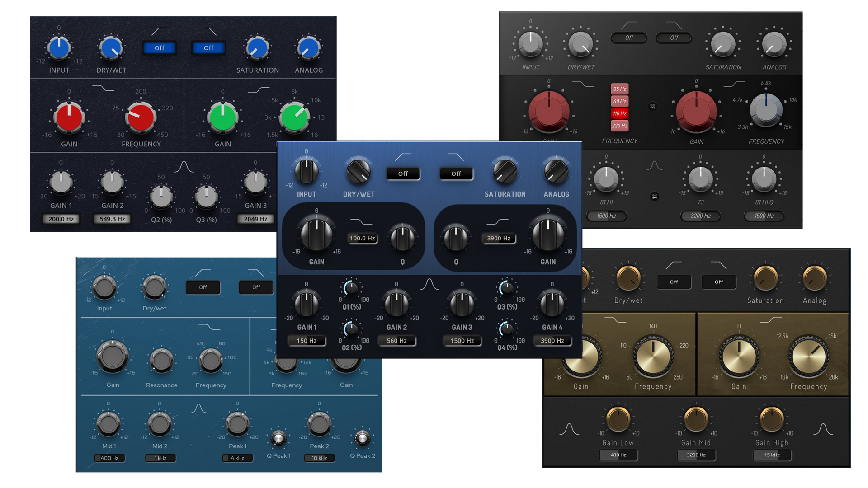The width and height of the screenshot is (868, 488).
Task: Click the 10 kHz field under Peak 2
Action: [319, 458]
